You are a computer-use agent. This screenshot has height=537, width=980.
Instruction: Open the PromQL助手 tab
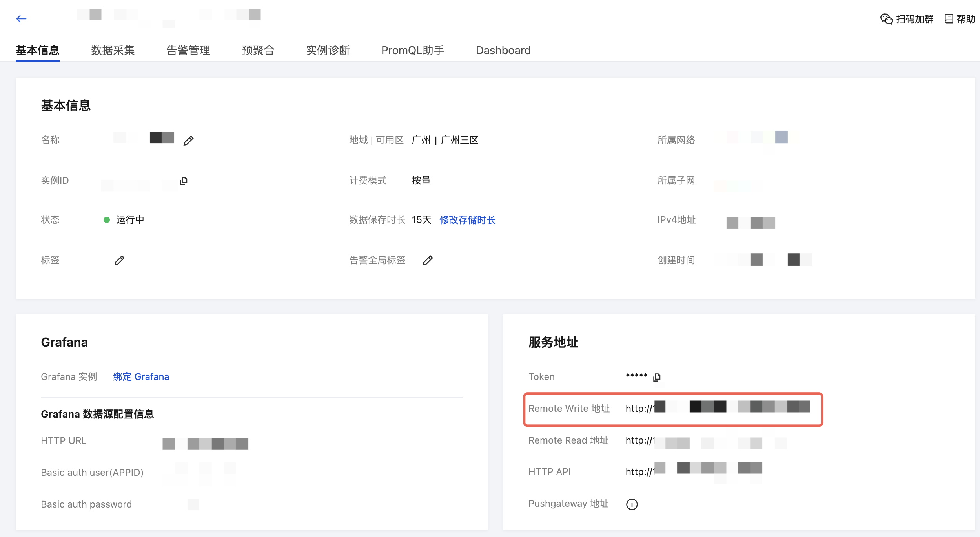pos(413,50)
